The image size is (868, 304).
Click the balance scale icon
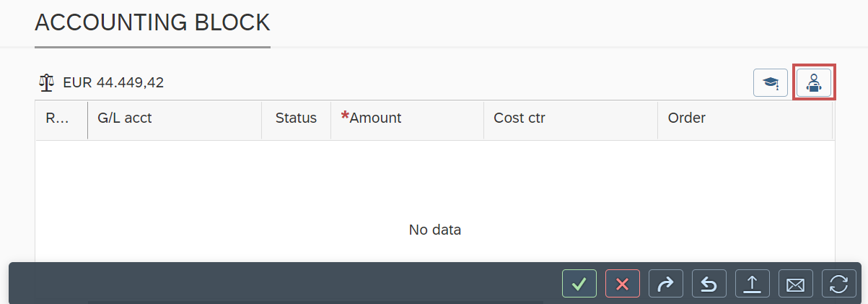[47, 82]
